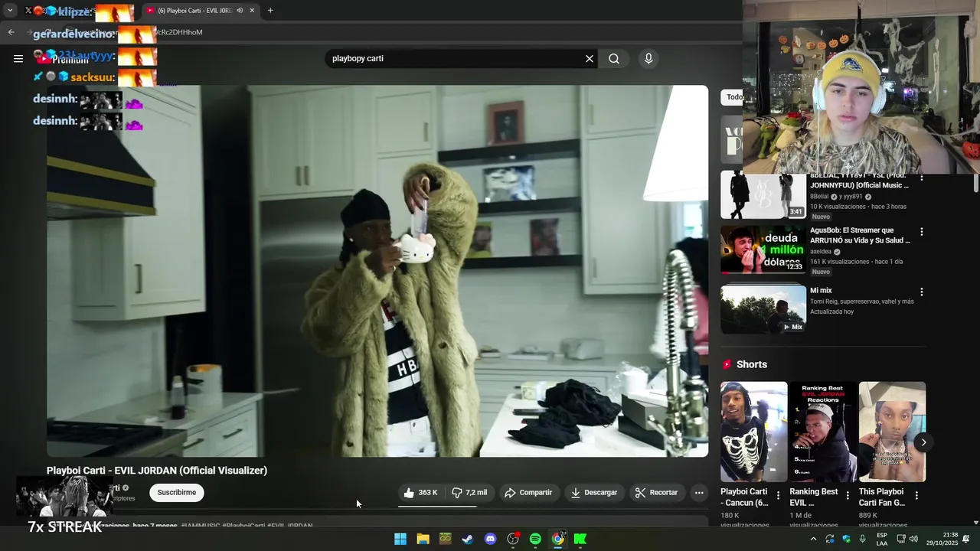
Task: Open options for 'This Playboi Carti Fan' short
Action: point(916,496)
